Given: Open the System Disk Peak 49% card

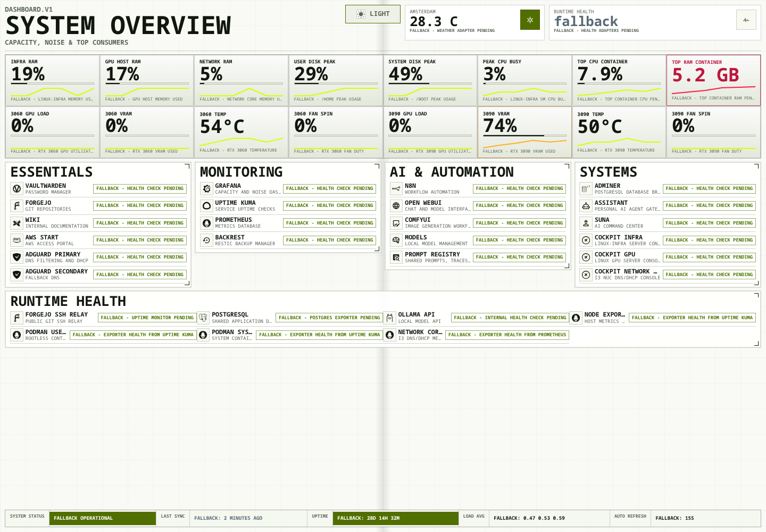Looking at the screenshot, I should pos(430,80).
